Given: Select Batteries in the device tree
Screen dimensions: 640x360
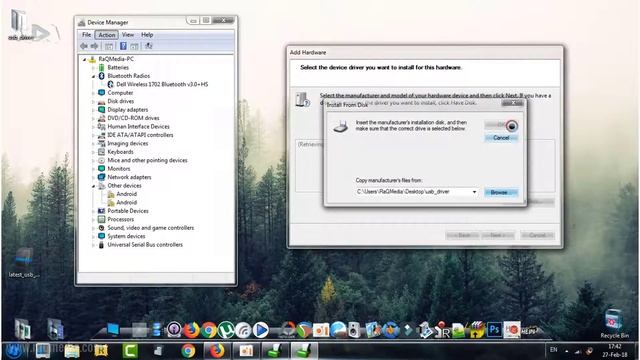Looking at the screenshot, I should click(x=118, y=67).
